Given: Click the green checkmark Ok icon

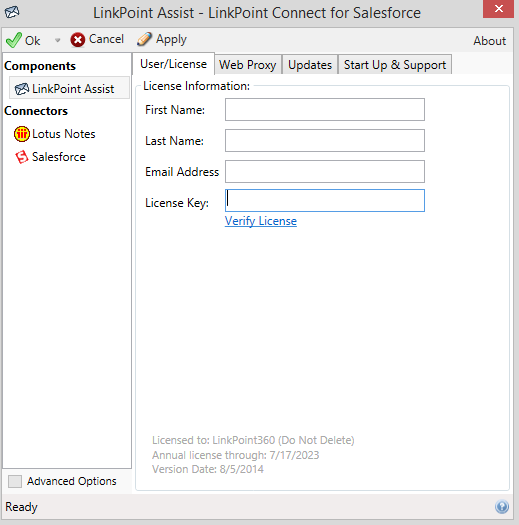Looking at the screenshot, I should [14, 40].
